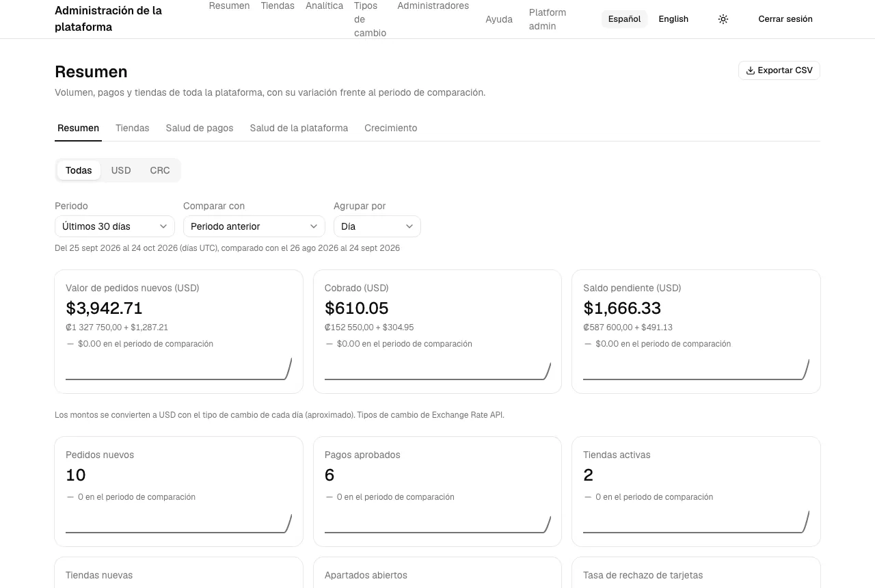Click the comparison text under Cobrado

click(404, 344)
